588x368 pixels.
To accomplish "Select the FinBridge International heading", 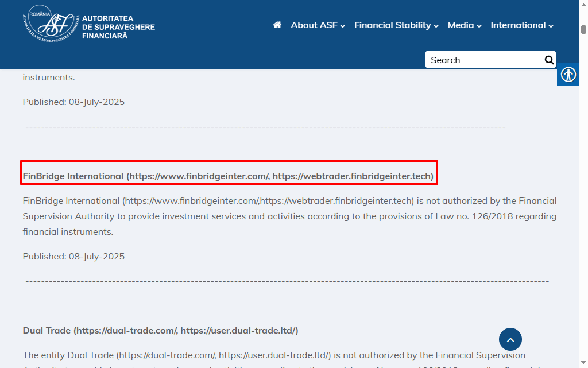I will point(228,176).
